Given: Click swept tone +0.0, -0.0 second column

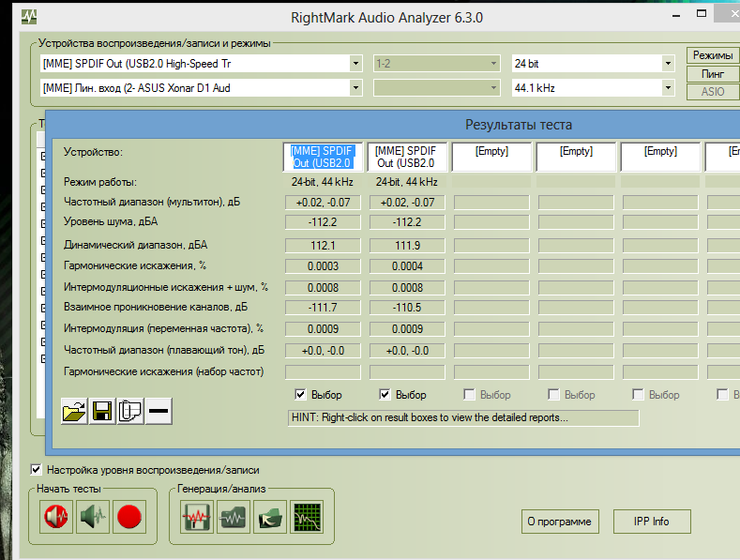Looking at the screenshot, I should 407,351.
